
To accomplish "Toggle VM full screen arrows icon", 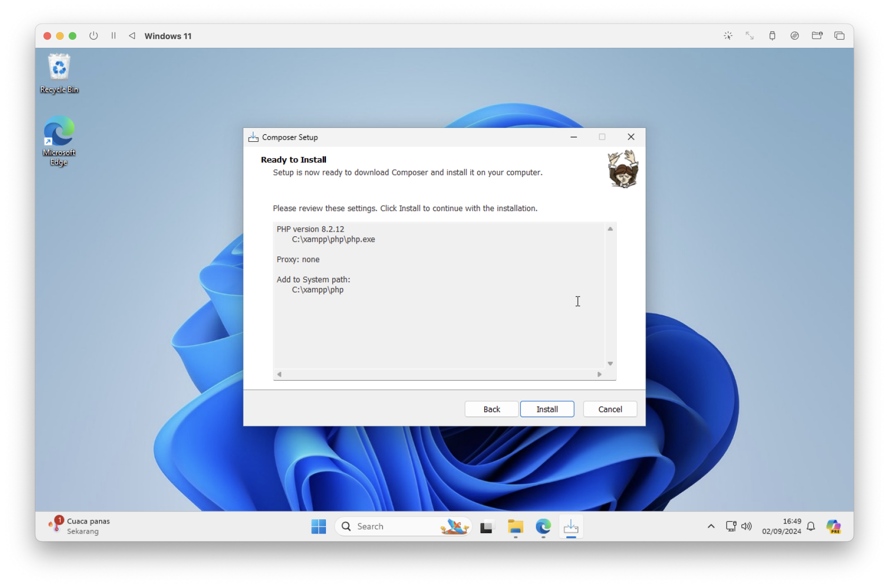I will (x=750, y=35).
